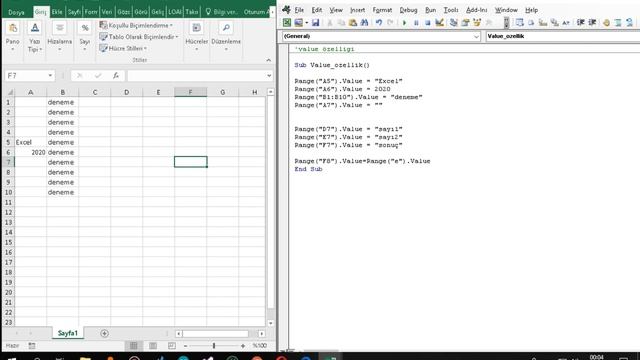The width and height of the screenshot is (640, 360).
Task: Switch to Page Layout view in status bar
Action: coord(153,346)
